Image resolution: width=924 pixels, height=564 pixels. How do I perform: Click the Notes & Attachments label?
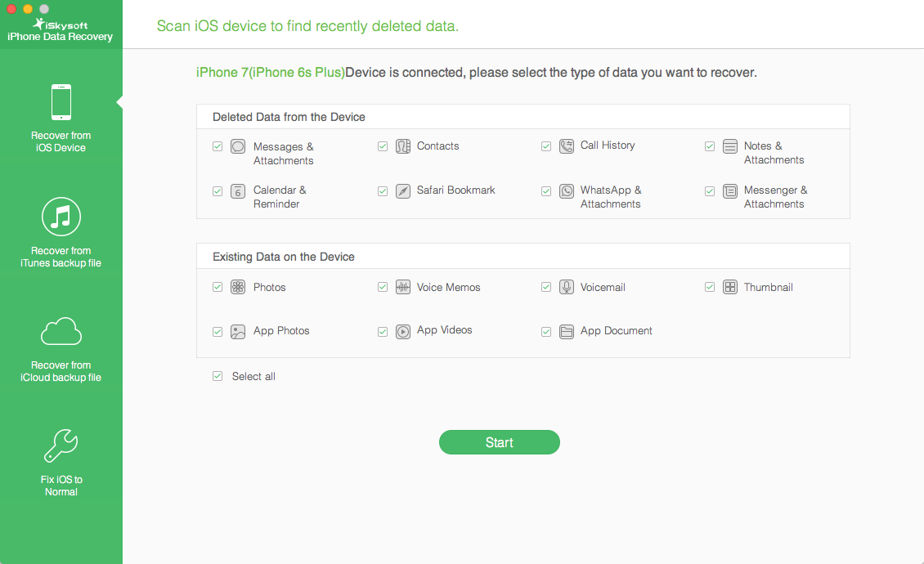click(774, 153)
